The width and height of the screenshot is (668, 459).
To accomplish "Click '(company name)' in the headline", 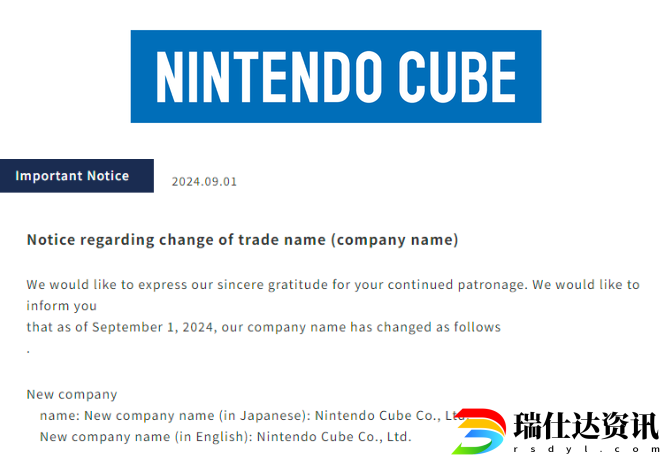I will [x=395, y=240].
